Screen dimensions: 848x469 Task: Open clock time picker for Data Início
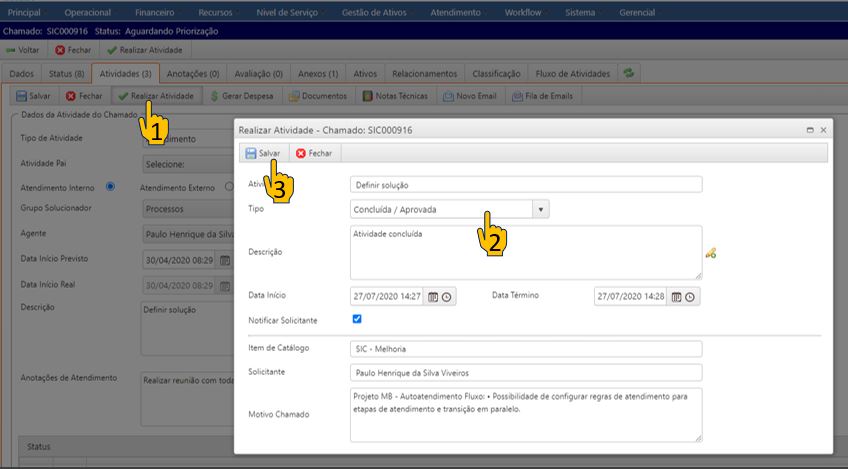pyautogui.click(x=447, y=297)
